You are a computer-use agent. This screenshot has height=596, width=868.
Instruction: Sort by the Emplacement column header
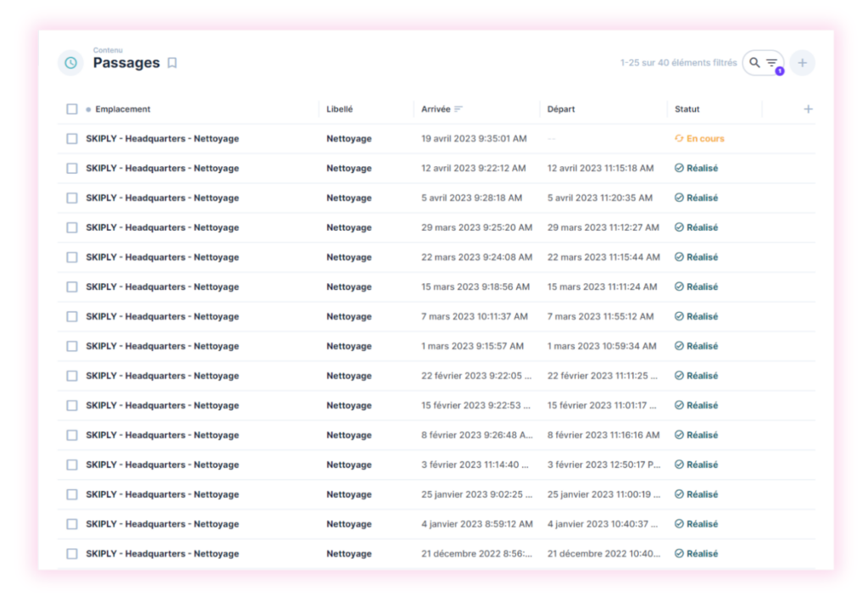(122, 109)
